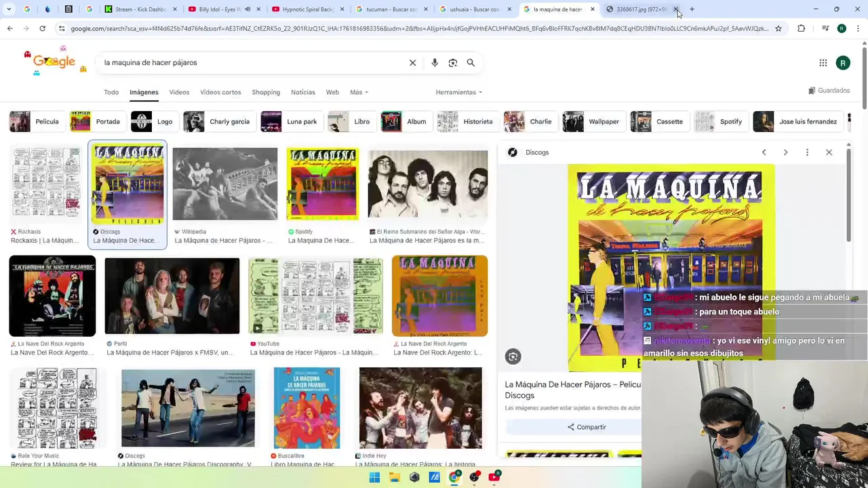The width and height of the screenshot is (868, 488).
Task: Open File Explorer from taskbar
Action: pos(395,477)
